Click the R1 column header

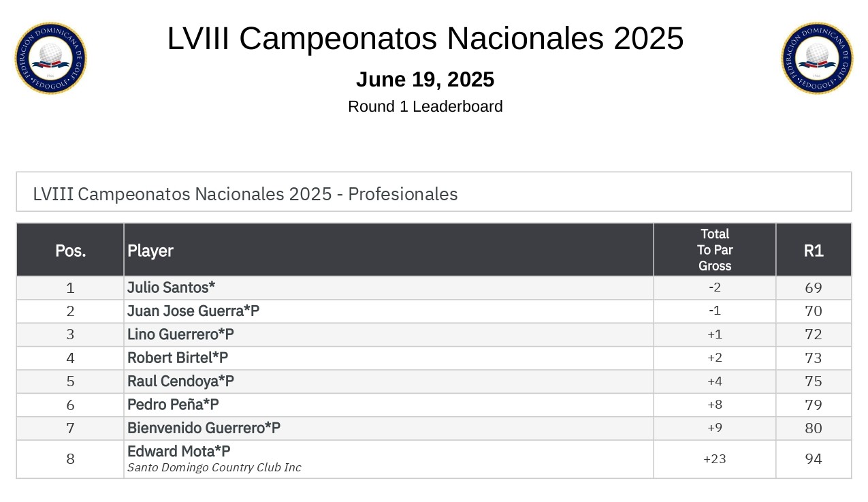pos(814,250)
